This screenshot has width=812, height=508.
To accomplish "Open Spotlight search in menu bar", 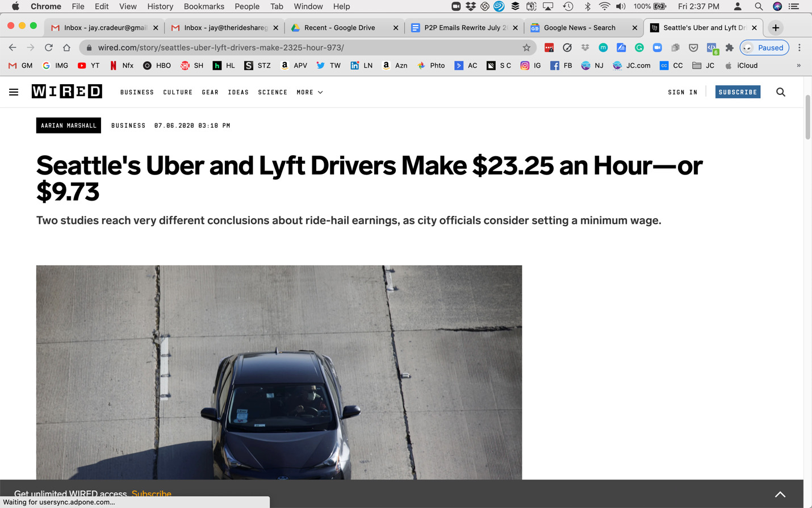I will 759,6.
